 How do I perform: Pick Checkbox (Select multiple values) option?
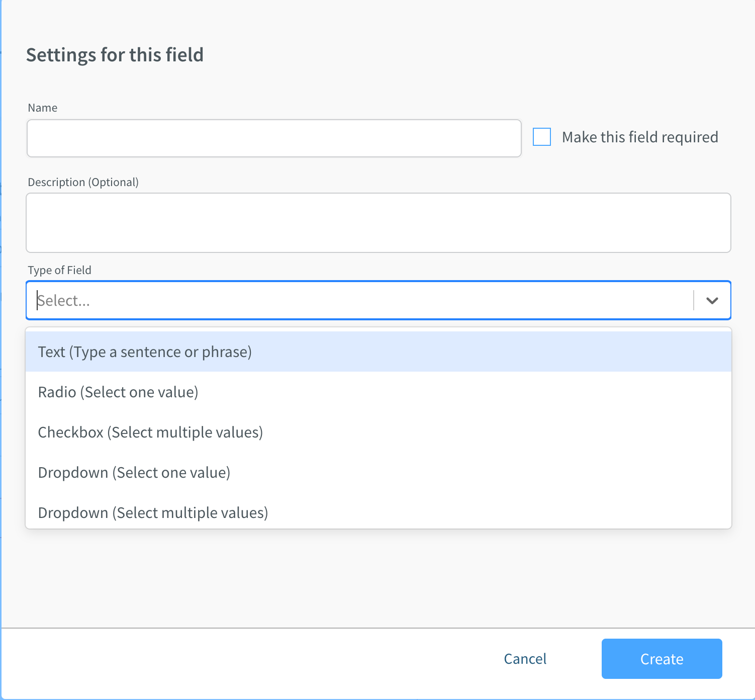click(379, 432)
